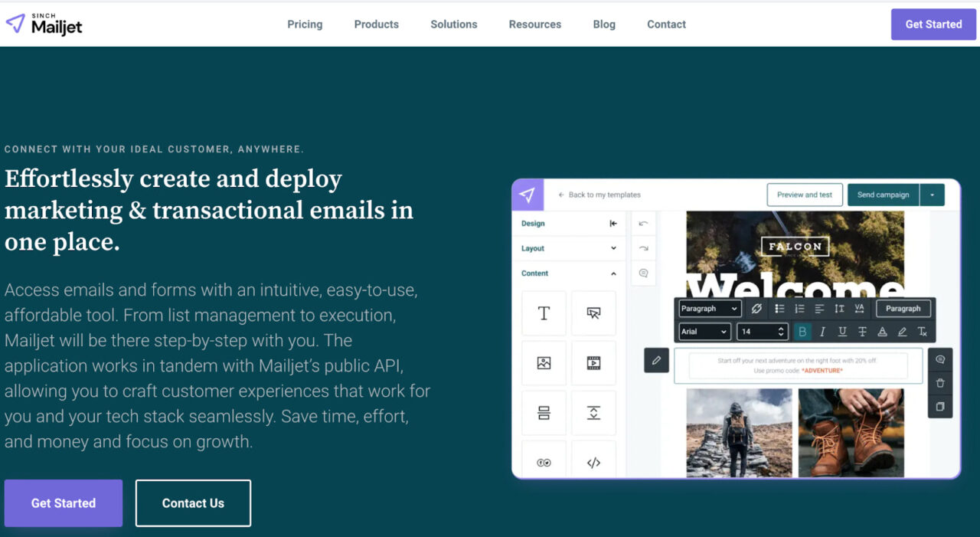This screenshot has width=980, height=537.
Task: Click the numbered list icon
Action: (x=799, y=309)
